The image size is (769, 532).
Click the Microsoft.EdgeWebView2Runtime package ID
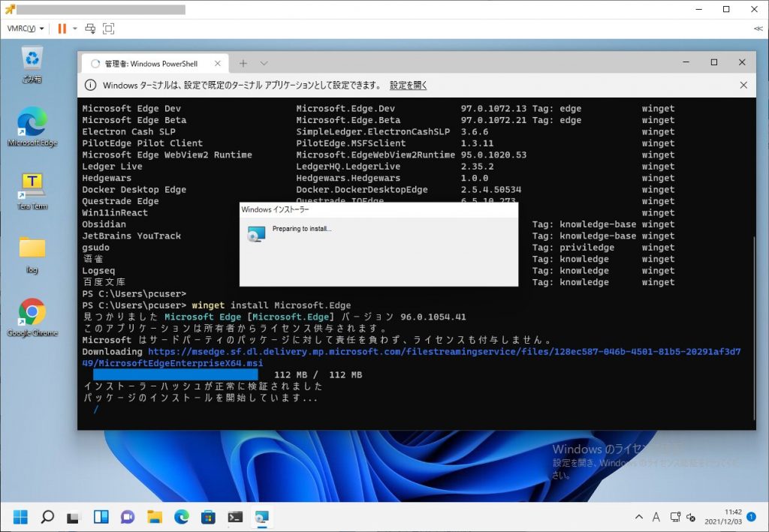[x=375, y=155]
